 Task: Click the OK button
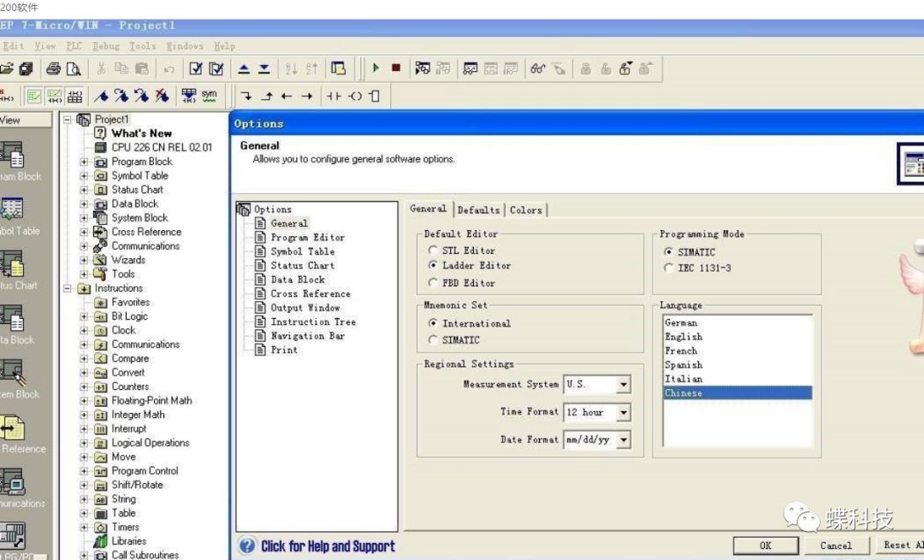pyautogui.click(x=766, y=545)
